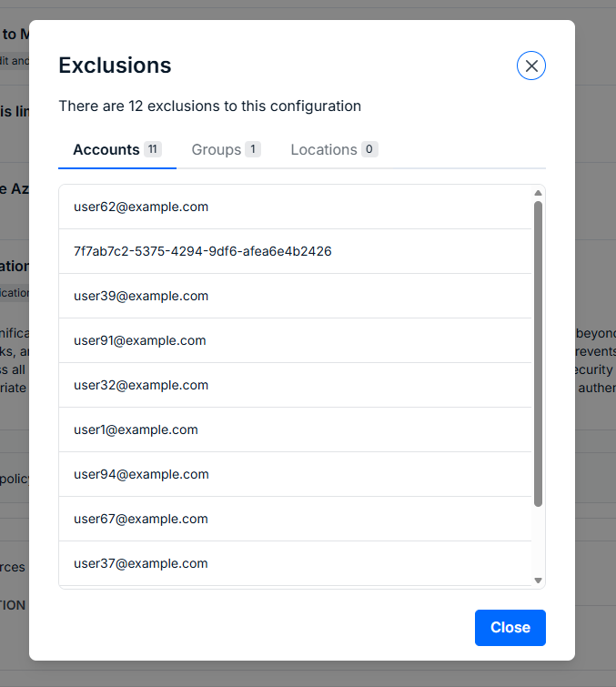Click the accounts list scrollbar thumb
The image size is (616, 687).
coord(538,354)
